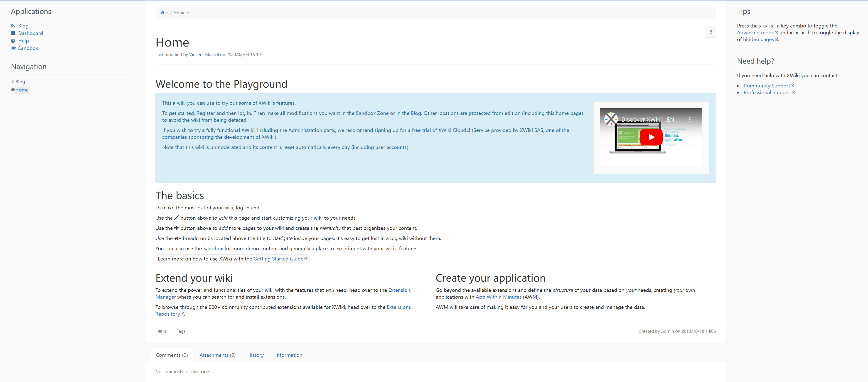Image resolution: width=868 pixels, height=382 pixels.
Task: Click the Dashboard grid icon
Action: (13, 33)
